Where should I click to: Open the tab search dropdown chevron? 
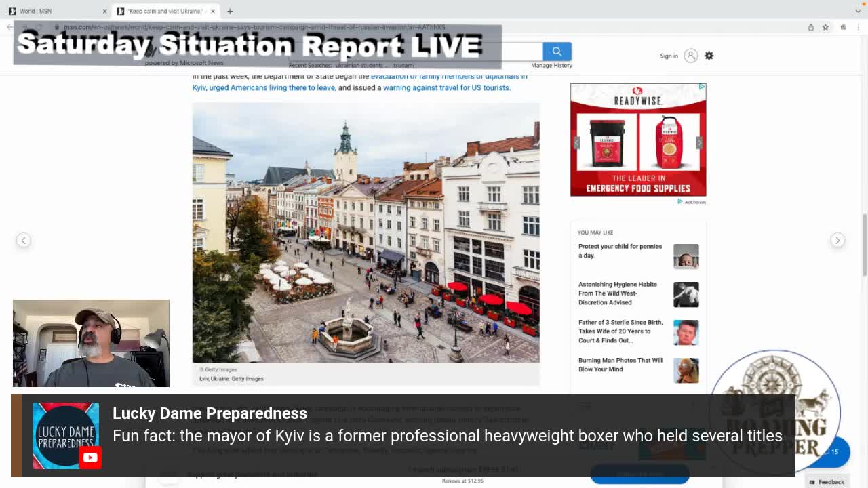tap(858, 11)
